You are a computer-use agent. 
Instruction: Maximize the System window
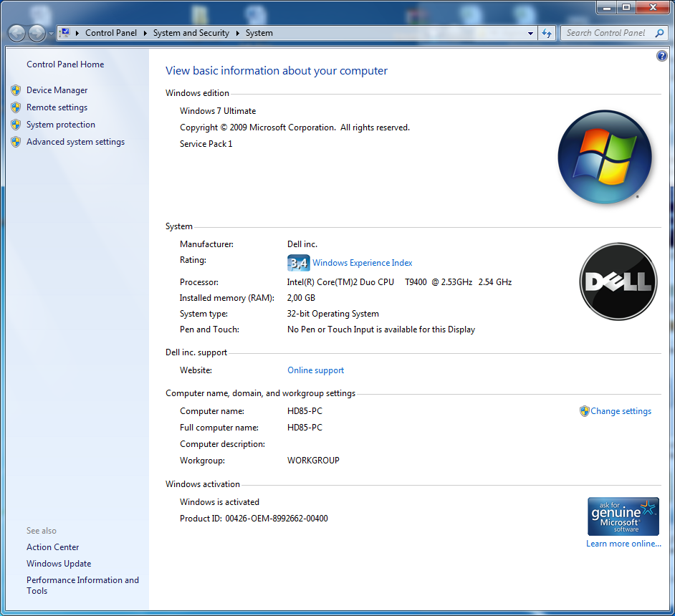(626, 7)
